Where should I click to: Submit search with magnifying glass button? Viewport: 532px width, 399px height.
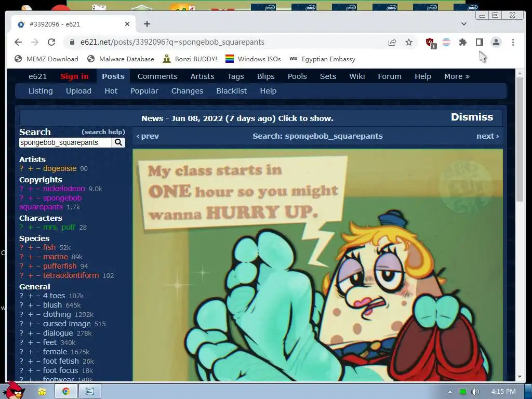(118, 142)
